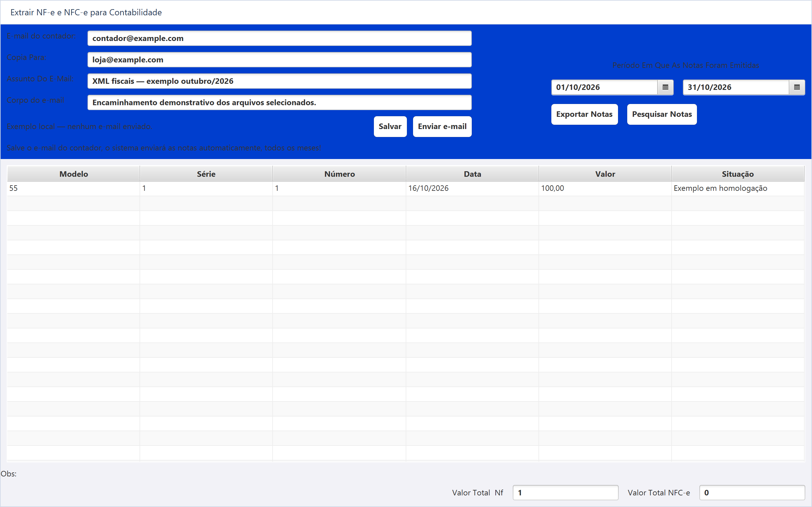Click the Obs: label
This screenshot has width=812, height=507.
8,474
